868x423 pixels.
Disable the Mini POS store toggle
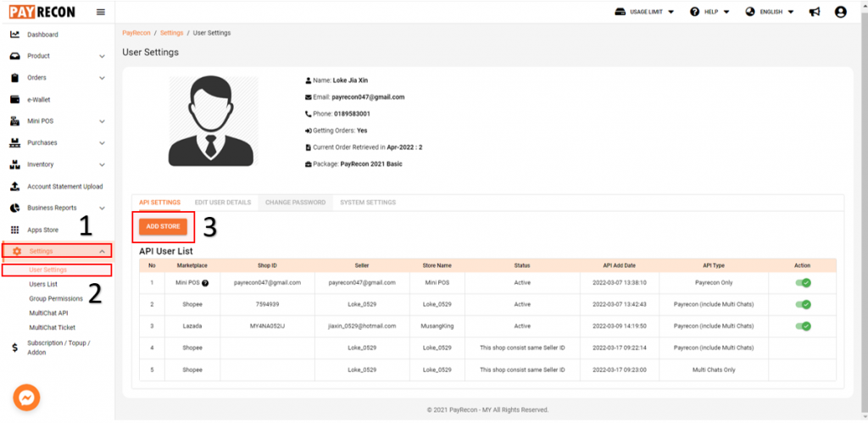pos(804,283)
